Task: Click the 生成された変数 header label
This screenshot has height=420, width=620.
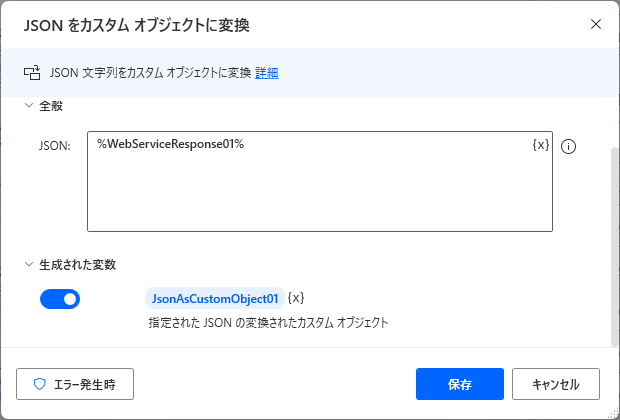Action: point(78,265)
